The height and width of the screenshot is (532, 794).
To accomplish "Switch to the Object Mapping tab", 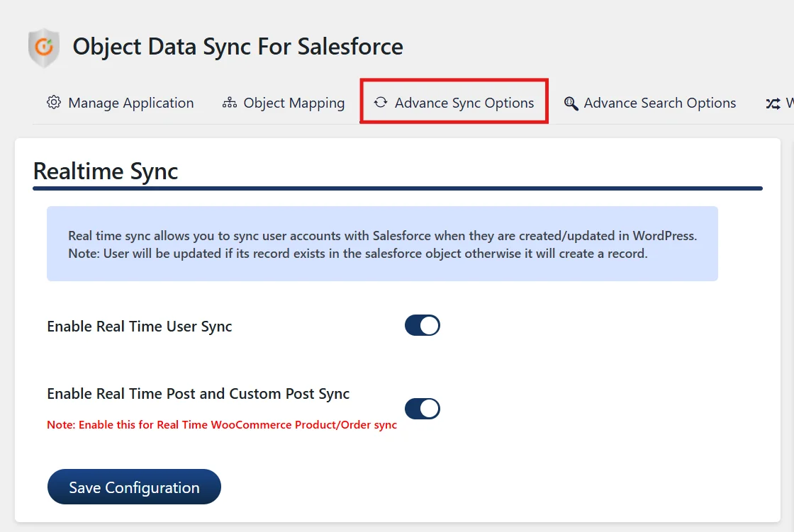I will click(x=284, y=103).
